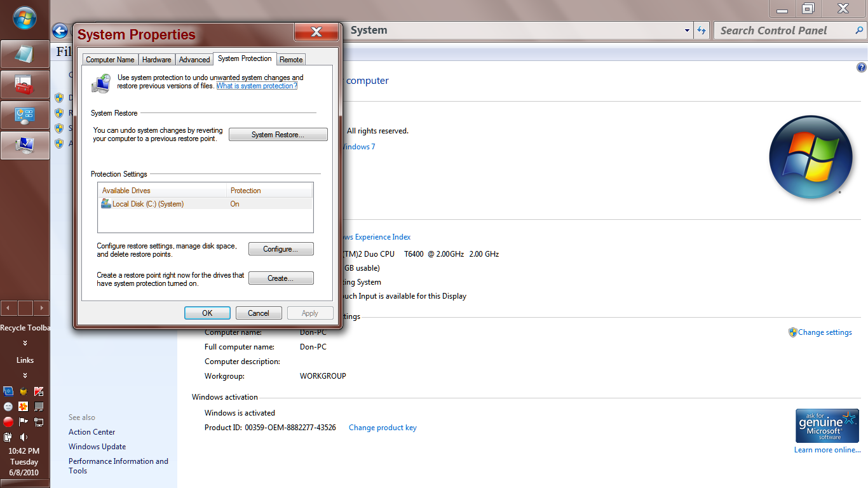Viewport: 868px width, 488px height.
Task: Click the search magnifier in Search Control Panel
Action: 858,30
